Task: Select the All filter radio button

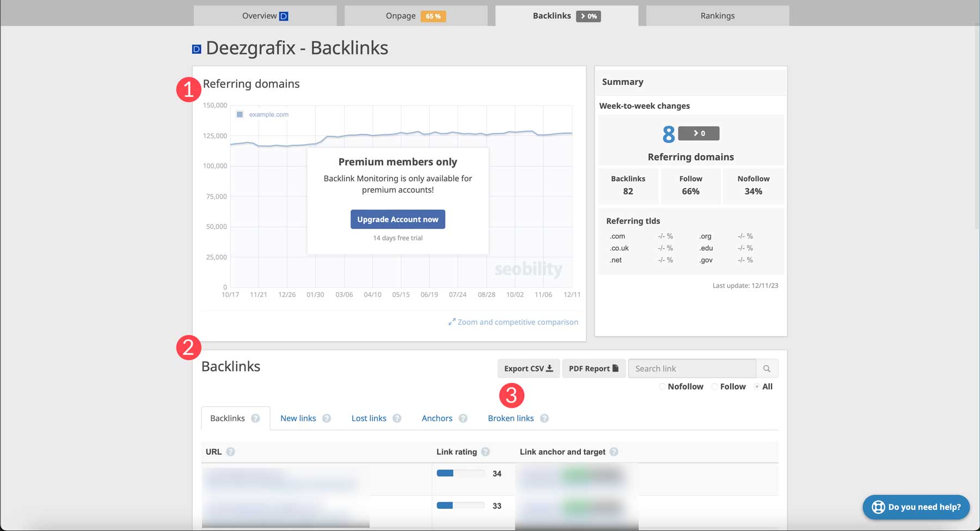Action: pos(757,386)
